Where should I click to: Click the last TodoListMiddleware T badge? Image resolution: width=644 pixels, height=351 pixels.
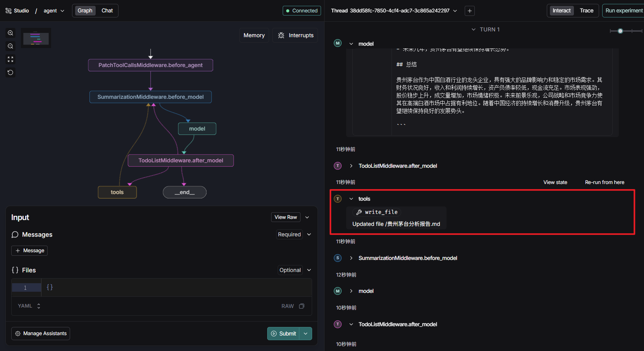[x=338, y=324]
